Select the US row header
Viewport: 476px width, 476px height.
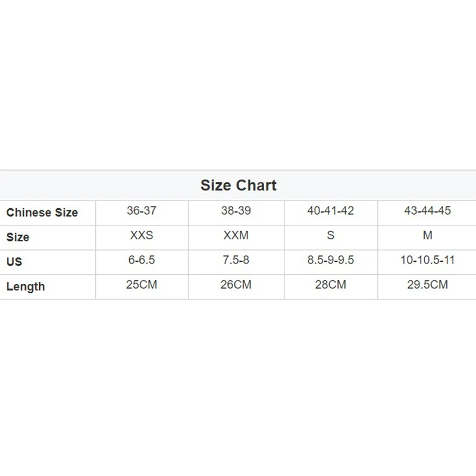pos(14,262)
